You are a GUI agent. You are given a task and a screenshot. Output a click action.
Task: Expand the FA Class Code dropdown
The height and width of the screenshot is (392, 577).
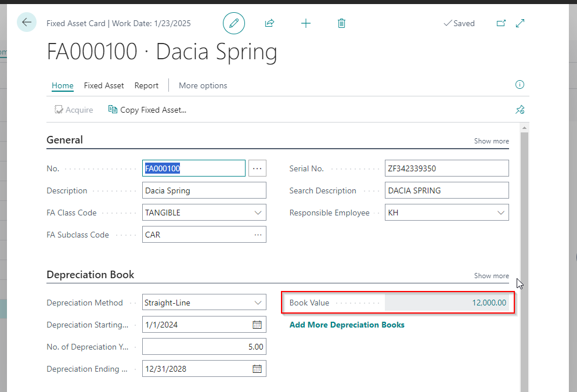coord(258,213)
